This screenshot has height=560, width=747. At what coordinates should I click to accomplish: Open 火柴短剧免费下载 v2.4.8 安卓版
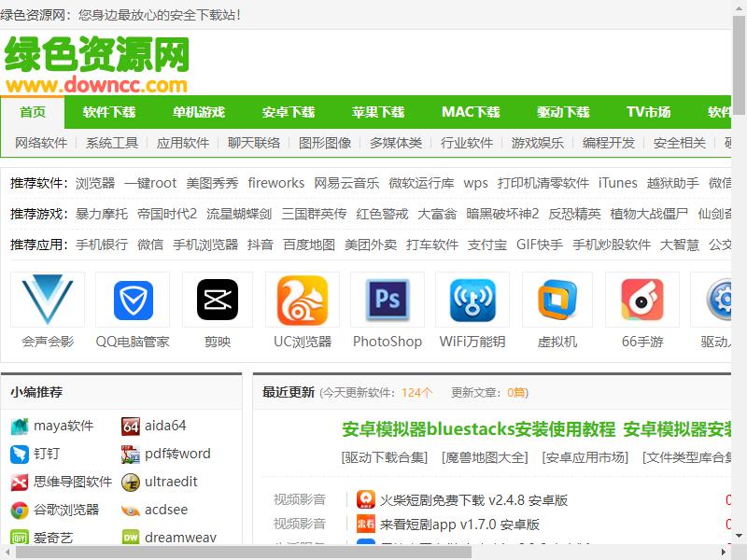coord(473,500)
